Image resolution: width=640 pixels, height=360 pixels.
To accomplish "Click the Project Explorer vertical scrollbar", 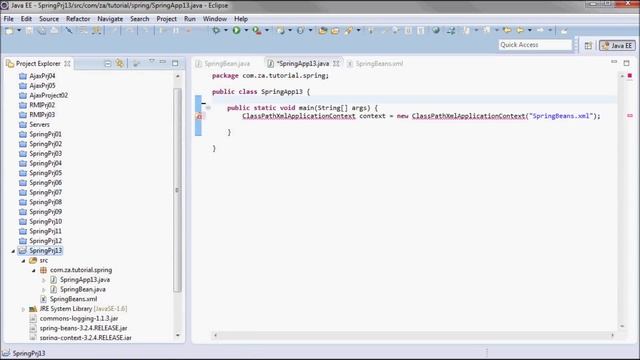I will (177, 190).
